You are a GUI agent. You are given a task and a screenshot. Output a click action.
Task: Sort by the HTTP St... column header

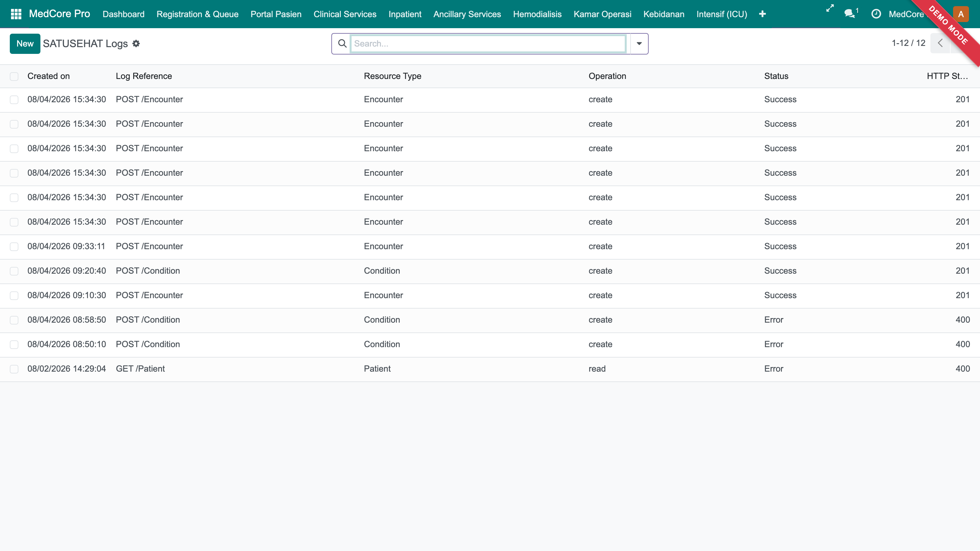[947, 76]
